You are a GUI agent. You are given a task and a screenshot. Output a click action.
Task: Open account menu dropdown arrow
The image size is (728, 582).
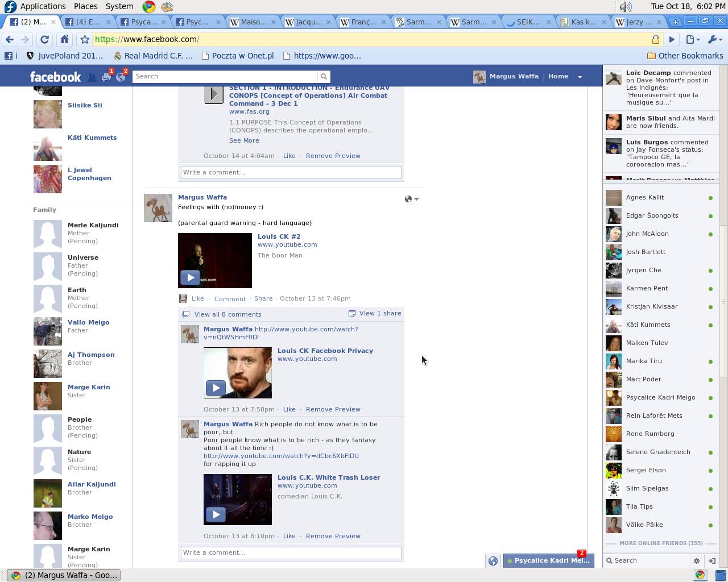580,77
